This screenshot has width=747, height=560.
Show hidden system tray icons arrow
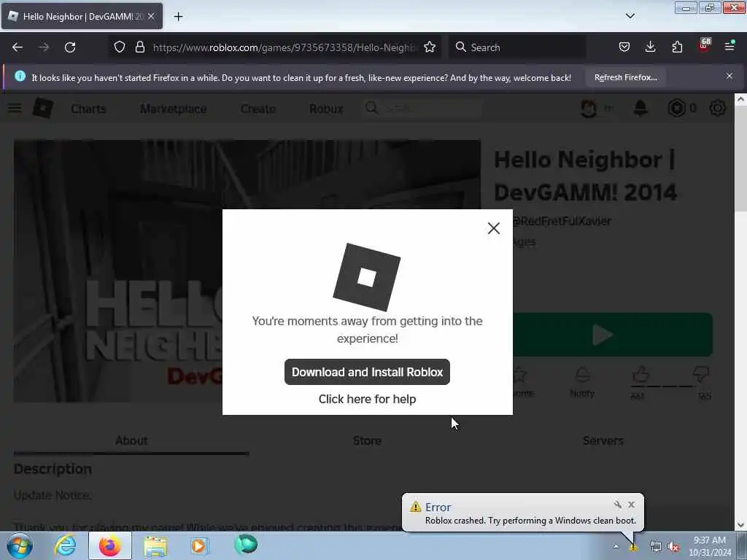click(x=616, y=546)
